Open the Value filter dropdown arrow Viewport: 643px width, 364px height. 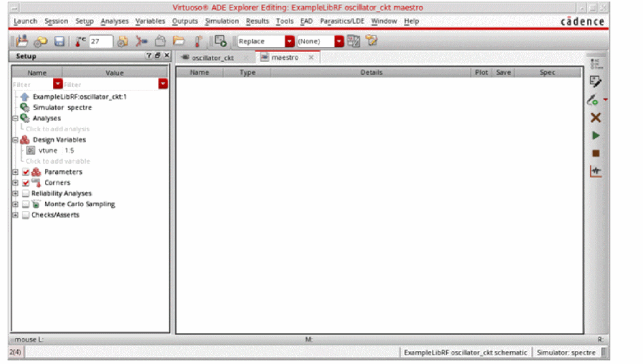coord(163,84)
